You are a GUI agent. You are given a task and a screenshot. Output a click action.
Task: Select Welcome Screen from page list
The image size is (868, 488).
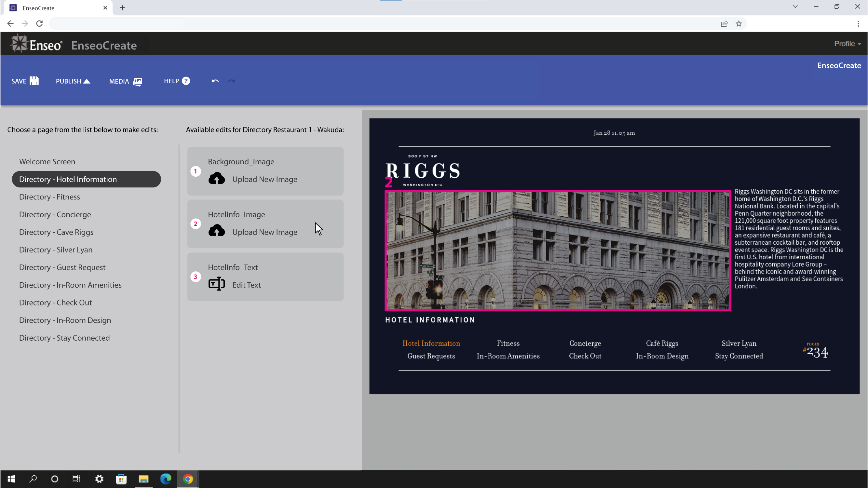pos(47,161)
